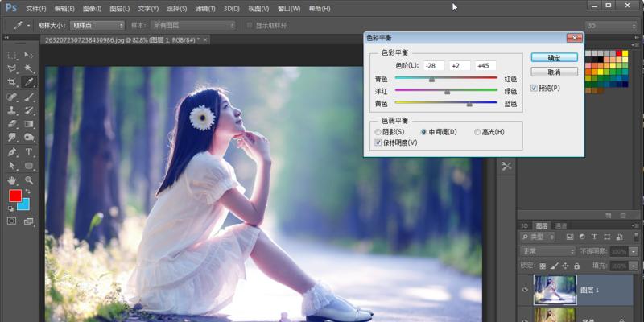Open the 窗口(W) menu
This screenshot has height=322, width=644.
click(x=289, y=9)
